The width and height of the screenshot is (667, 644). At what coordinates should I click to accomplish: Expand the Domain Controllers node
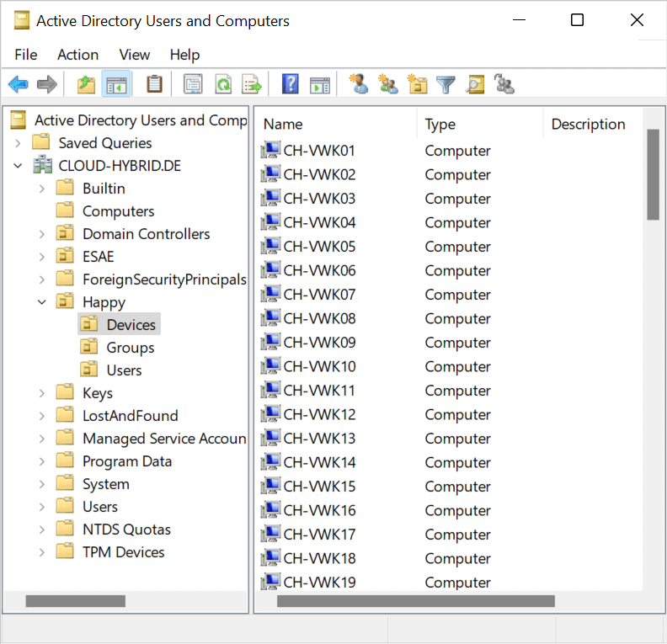tap(42, 234)
